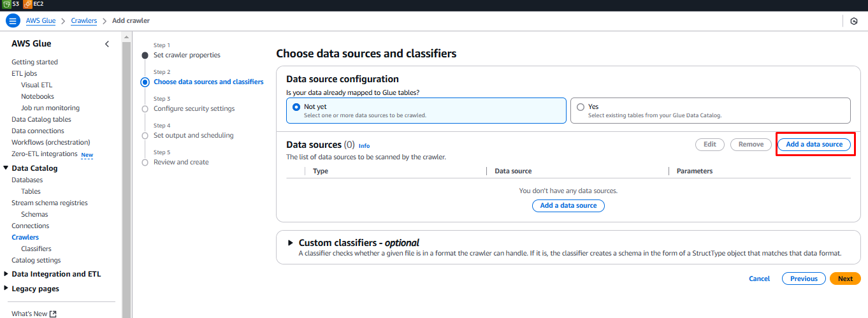Click the What's New external link icon
868x318 pixels.
[x=53, y=314]
